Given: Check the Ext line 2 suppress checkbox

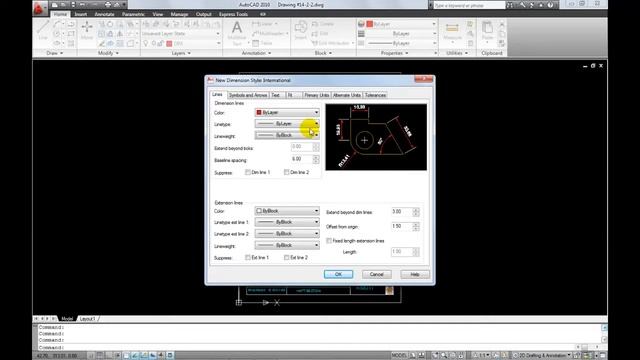Looking at the screenshot, I should [287, 258].
